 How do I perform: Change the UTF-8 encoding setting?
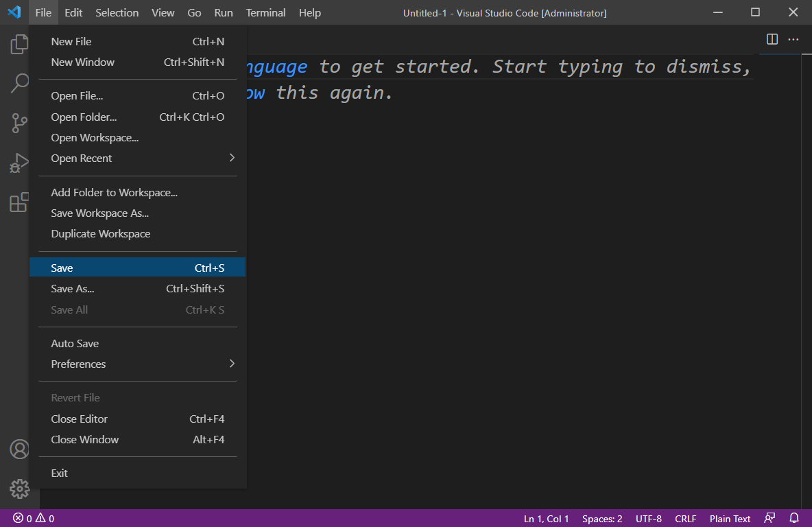[648, 518]
